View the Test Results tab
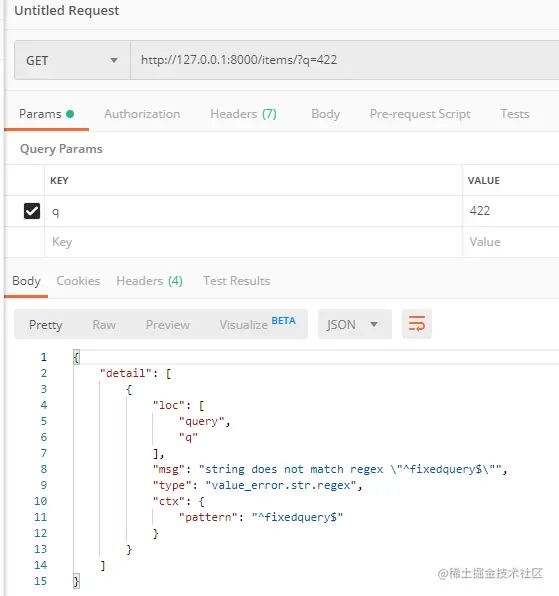 pyautogui.click(x=236, y=281)
